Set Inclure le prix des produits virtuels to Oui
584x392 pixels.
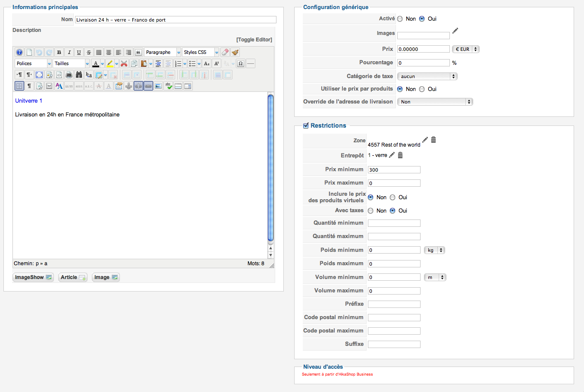[392, 198]
